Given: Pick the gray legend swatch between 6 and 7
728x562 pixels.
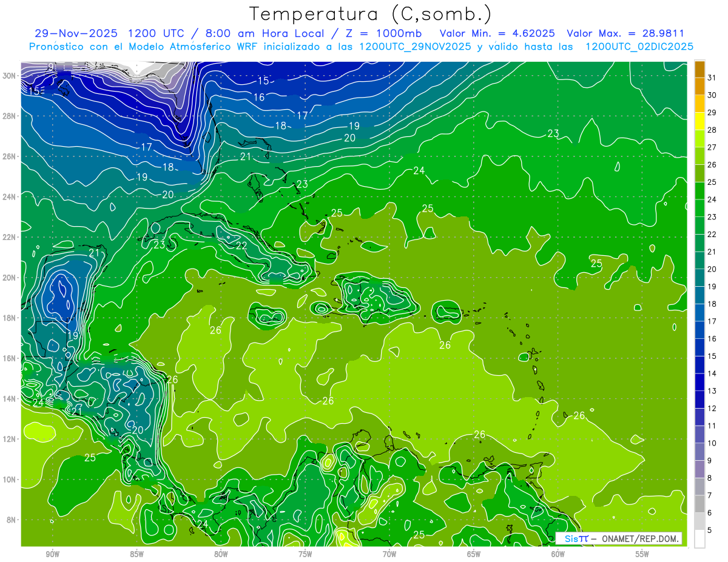Looking at the screenshot, I should (x=699, y=504).
